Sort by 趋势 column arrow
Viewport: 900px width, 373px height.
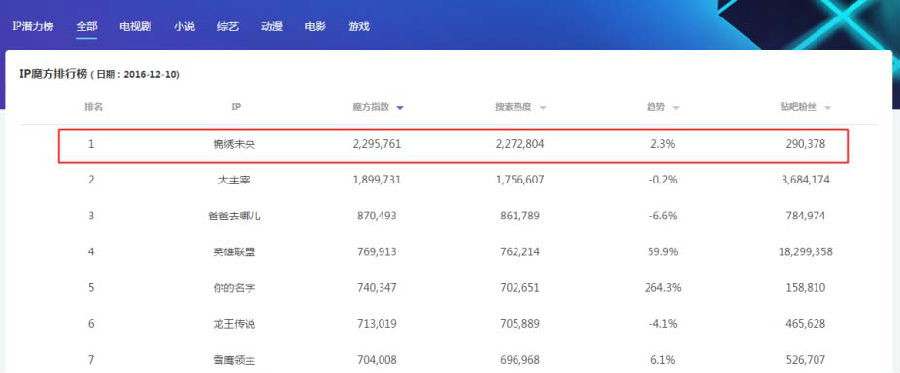point(676,108)
